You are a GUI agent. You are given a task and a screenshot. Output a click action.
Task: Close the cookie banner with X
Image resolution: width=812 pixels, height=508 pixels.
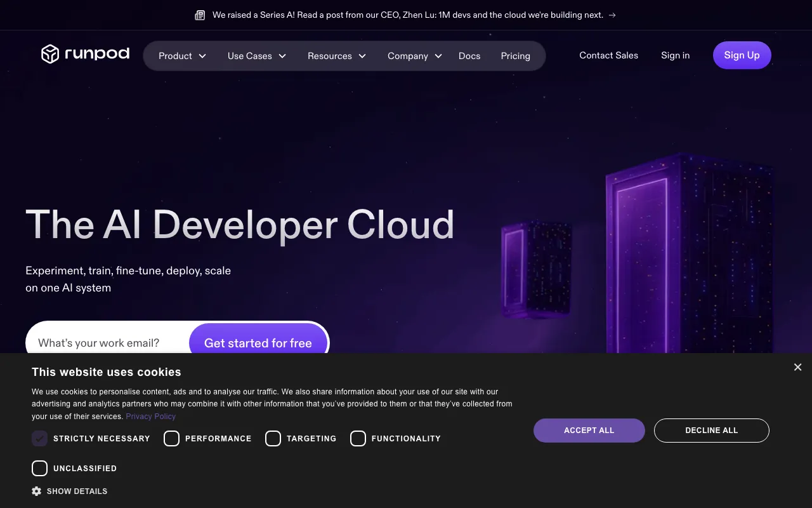(797, 367)
